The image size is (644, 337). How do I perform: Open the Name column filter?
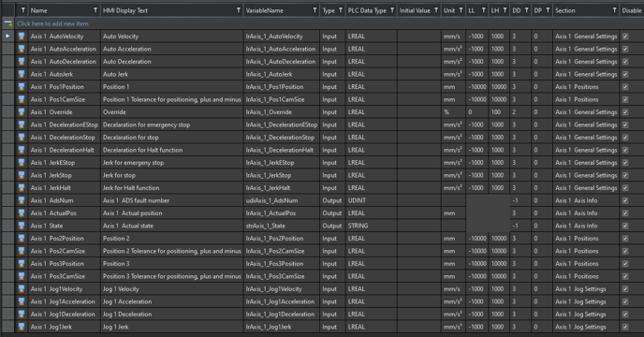[95, 10]
